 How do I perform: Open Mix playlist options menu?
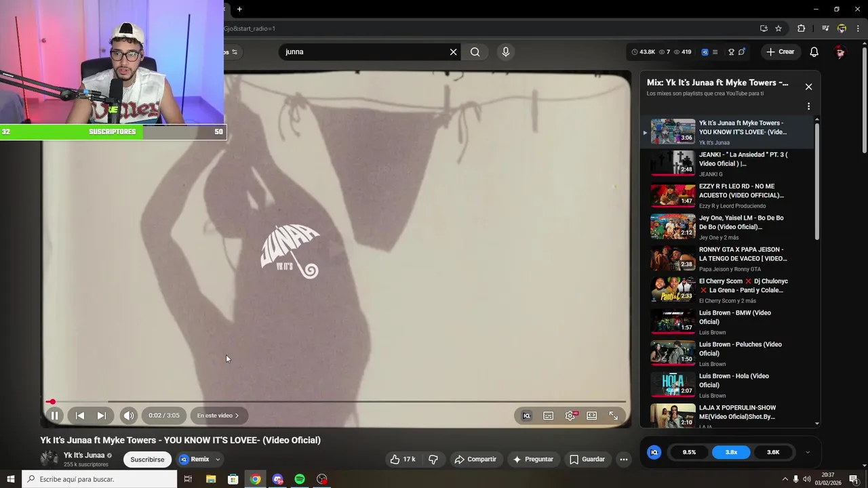point(808,106)
